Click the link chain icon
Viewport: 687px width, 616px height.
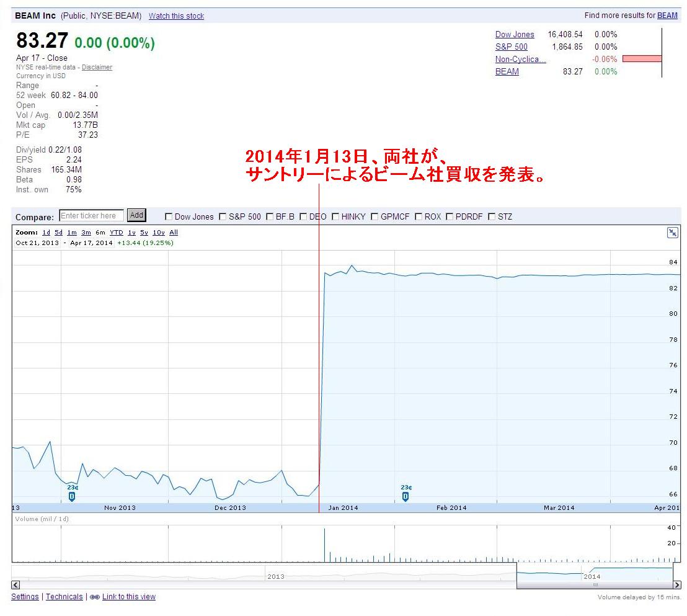click(95, 597)
